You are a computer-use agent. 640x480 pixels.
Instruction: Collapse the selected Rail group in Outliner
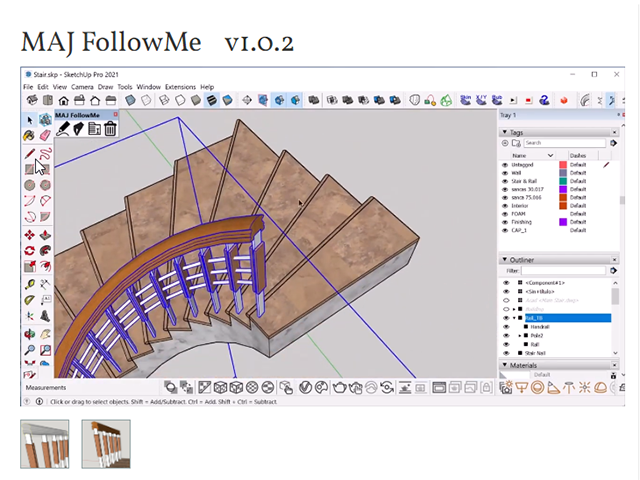pos(514,318)
